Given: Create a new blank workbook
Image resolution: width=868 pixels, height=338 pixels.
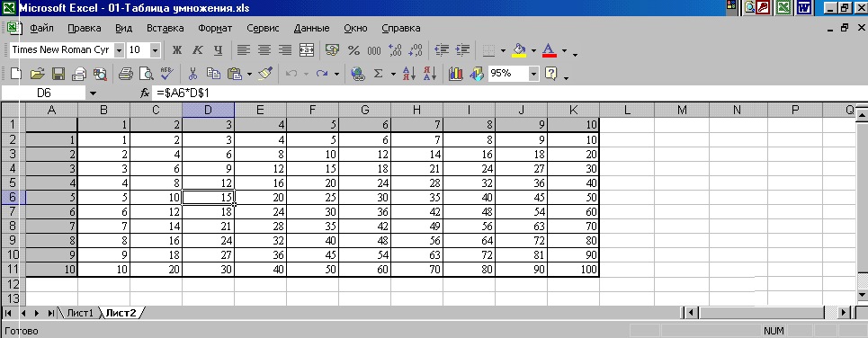Looking at the screenshot, I should pos(16,74).
